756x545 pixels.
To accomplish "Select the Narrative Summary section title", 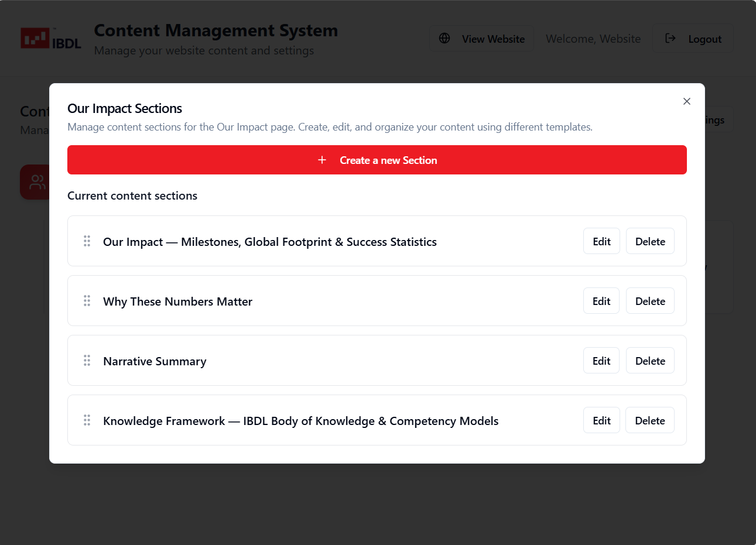I will tap(155, 361).
